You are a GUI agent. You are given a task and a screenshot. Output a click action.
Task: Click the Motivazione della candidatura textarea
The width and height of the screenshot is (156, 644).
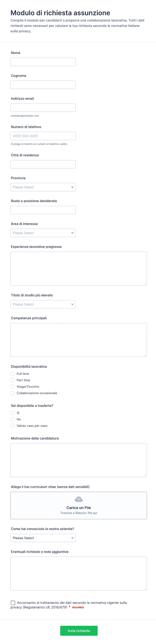79,460
